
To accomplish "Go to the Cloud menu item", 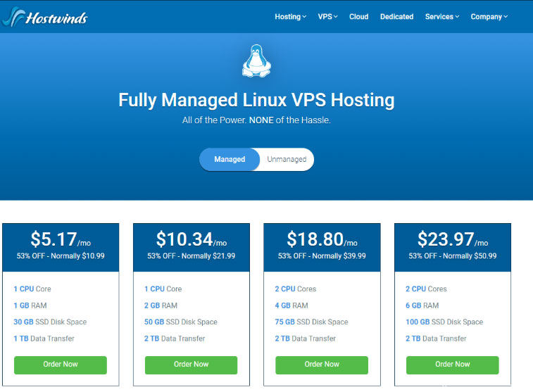I will (358, 17).
